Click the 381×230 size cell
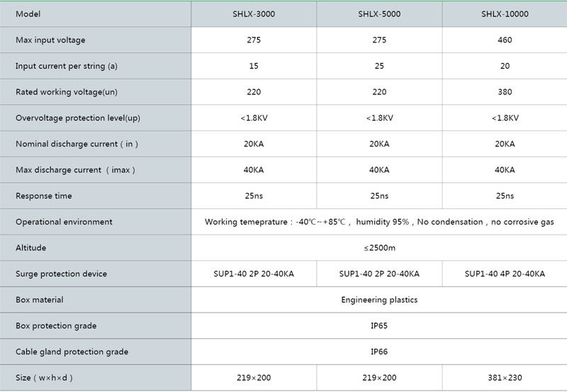 (505, 378)
